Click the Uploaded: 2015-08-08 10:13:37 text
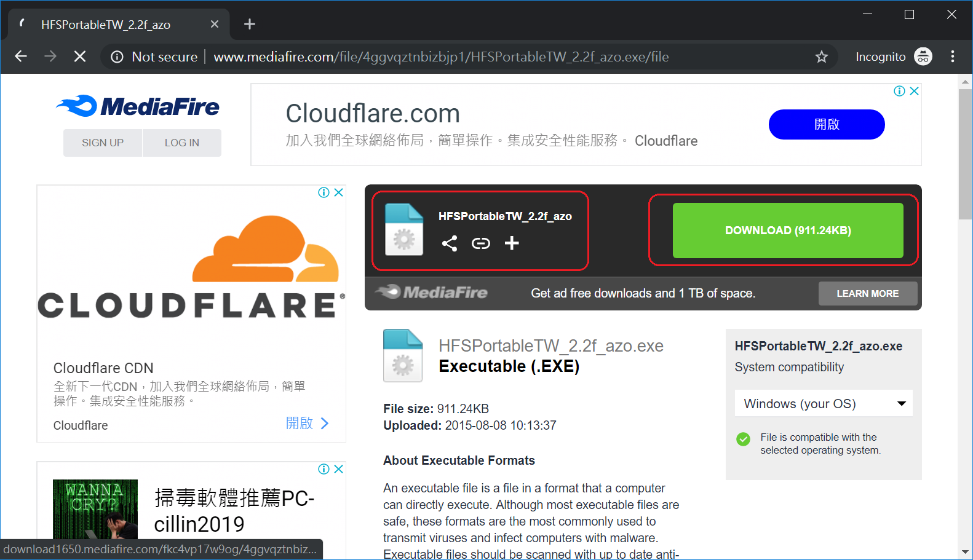 coord(470,425)
